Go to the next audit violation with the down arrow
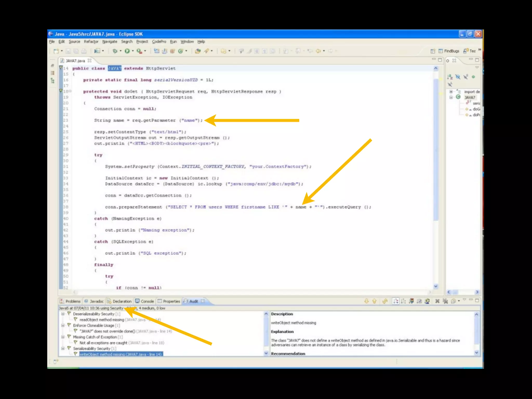Viewport: 532px width, 399px height. click(366, 301)
